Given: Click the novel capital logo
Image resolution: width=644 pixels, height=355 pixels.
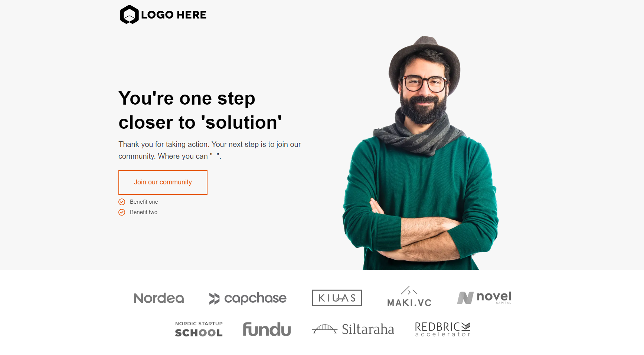Looking at the screenshot, I should click(484, 298).
